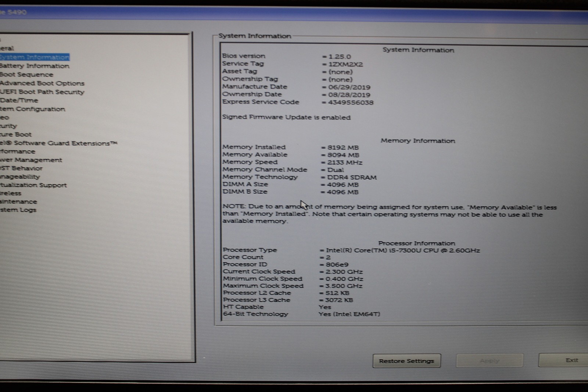Click the Service Tag value 1ZXM2X2
Image resolution: width=588 pixels, height=392 pixels.
(x=345, y=64)
